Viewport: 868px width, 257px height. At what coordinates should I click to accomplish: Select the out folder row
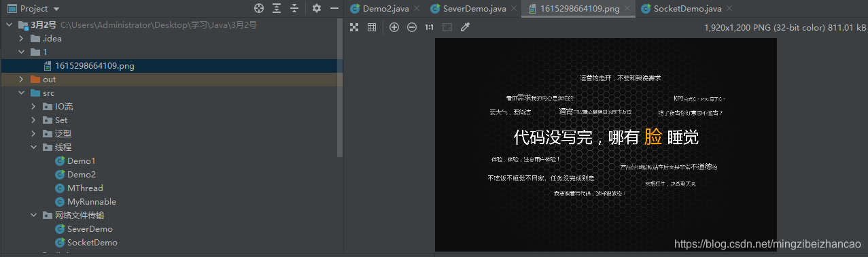coord(171,80)
